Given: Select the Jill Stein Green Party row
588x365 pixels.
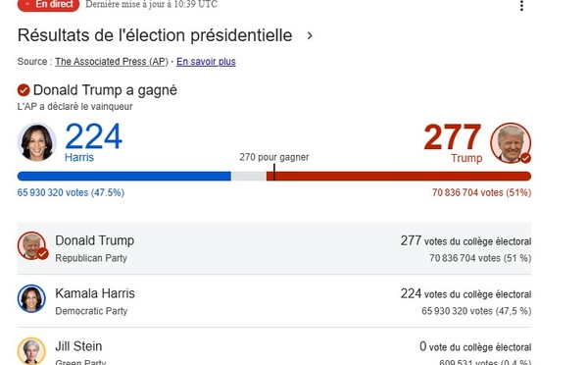Looking at the screenshot, I should click(x=274, y=346).
